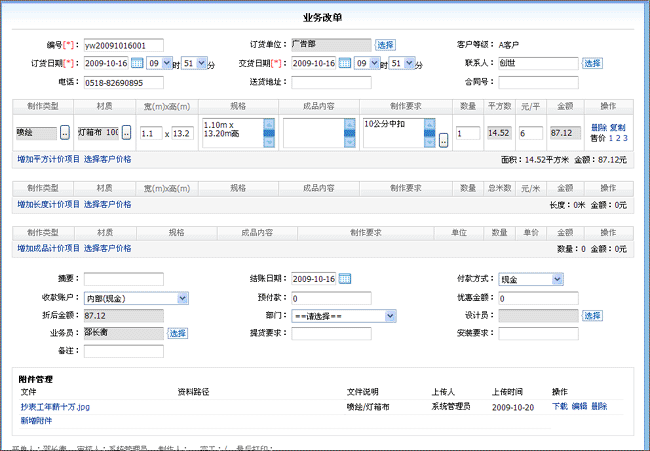Click 增加成品计价项目 link
650x451 pixels.
49,248
